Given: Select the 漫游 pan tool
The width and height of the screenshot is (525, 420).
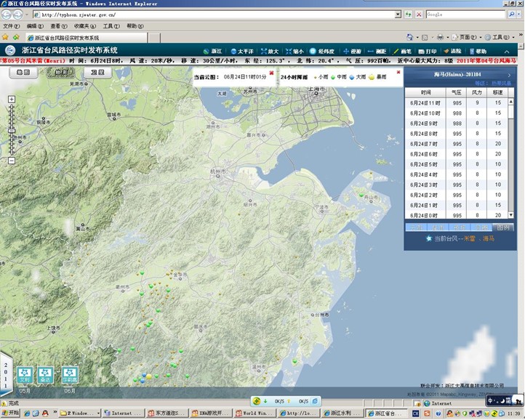Looking at the screenshot, I should pos(352,51).
